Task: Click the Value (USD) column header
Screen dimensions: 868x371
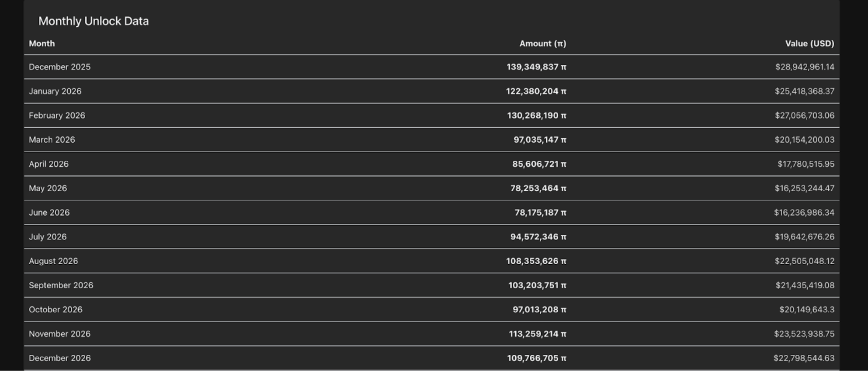Action: click(809, 44)
